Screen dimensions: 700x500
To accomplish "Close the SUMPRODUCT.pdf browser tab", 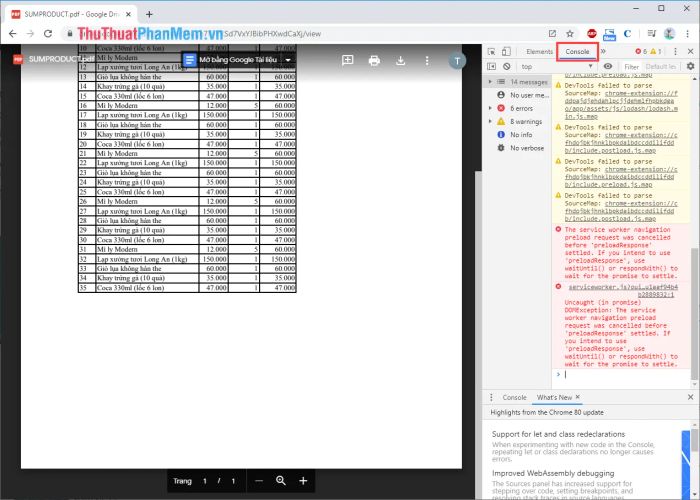I will [128, 14].
